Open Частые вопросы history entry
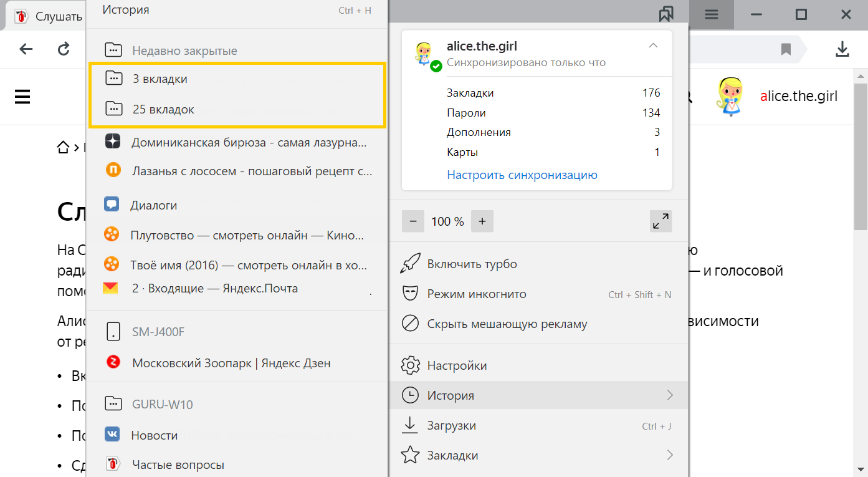 [x=237, y=465]
